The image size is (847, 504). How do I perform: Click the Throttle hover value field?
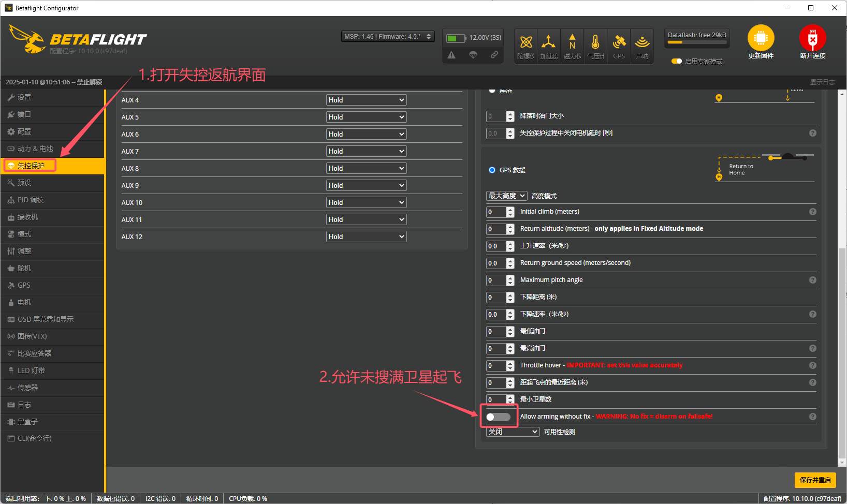coord(500,365)
